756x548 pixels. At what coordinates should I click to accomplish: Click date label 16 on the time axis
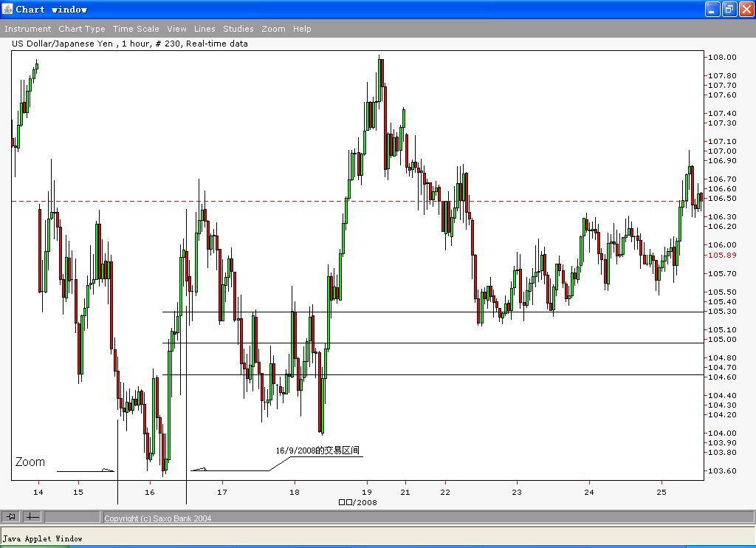pos(149,492)
